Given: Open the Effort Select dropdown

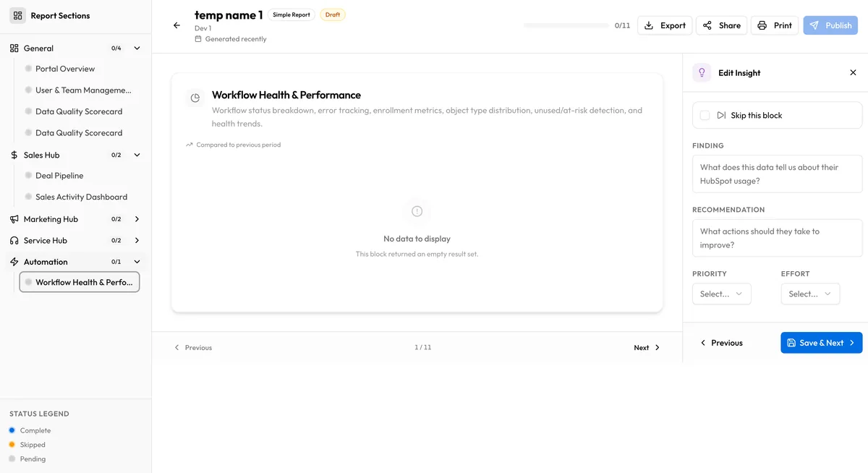Looking at the screenshot, I should point(810,294).
